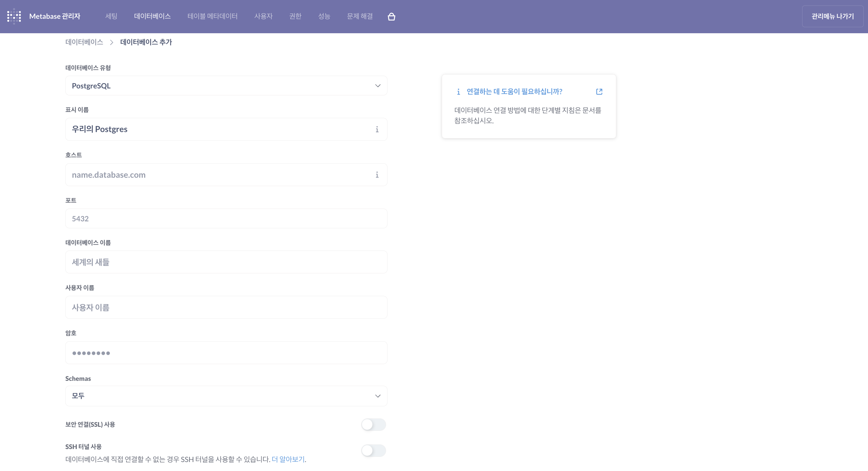Click info icon in host field

coord(377,175)
